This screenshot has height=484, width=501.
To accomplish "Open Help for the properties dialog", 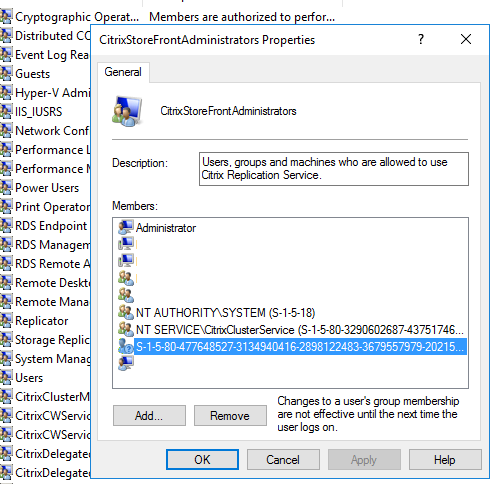I will pyautogui.click(x=445, y=460).
